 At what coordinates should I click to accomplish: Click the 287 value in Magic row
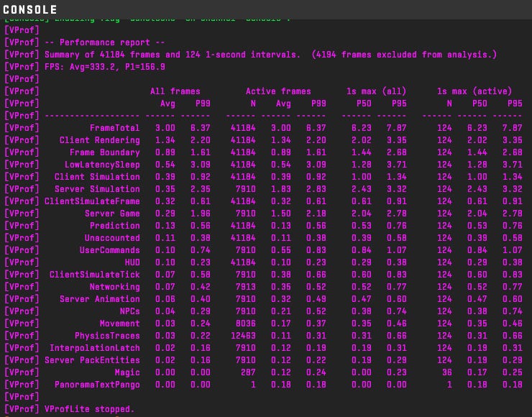(248, 372)
